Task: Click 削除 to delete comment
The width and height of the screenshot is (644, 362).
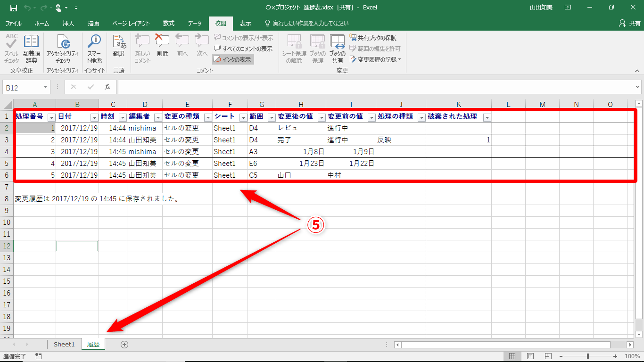Action: coord(163,46)
